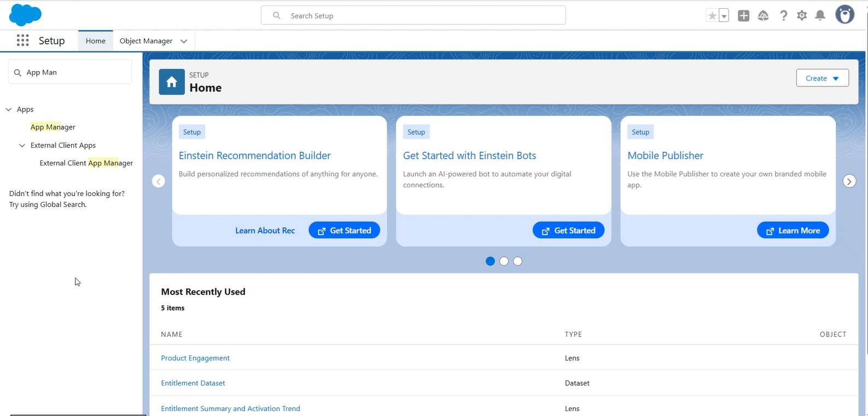This screenshot has width=868, height=416.
Task: Open the Product Engagement link
Action: [195, 358]
